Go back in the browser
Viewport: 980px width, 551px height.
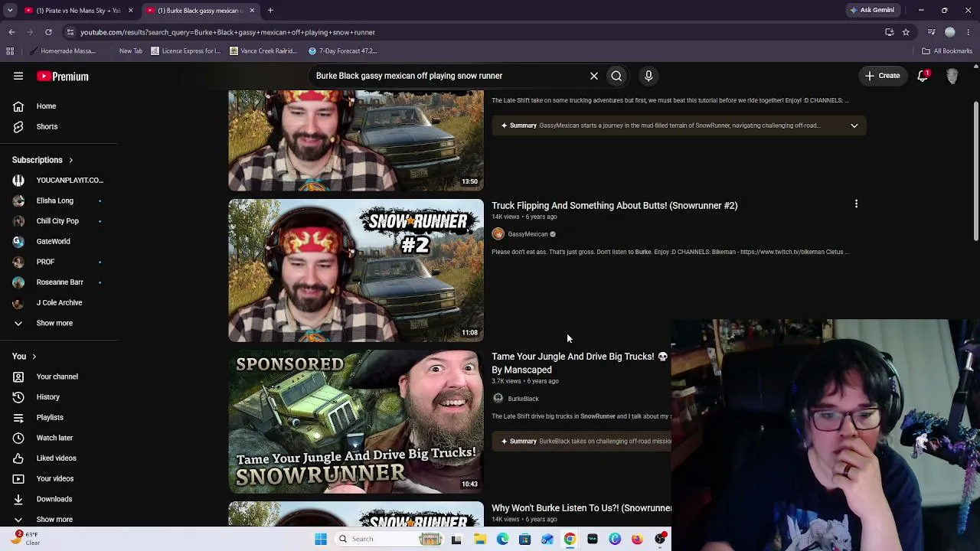point(11,32)
